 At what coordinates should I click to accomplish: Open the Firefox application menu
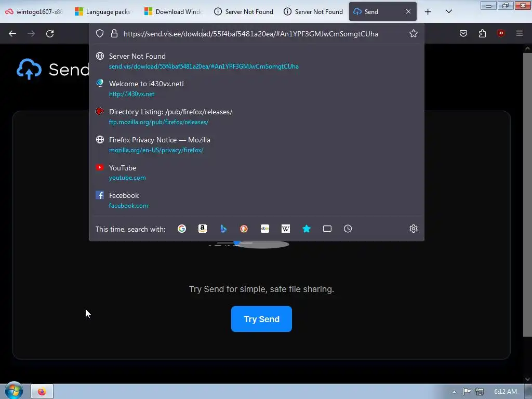pyautogui.click(x=520, y=33)
